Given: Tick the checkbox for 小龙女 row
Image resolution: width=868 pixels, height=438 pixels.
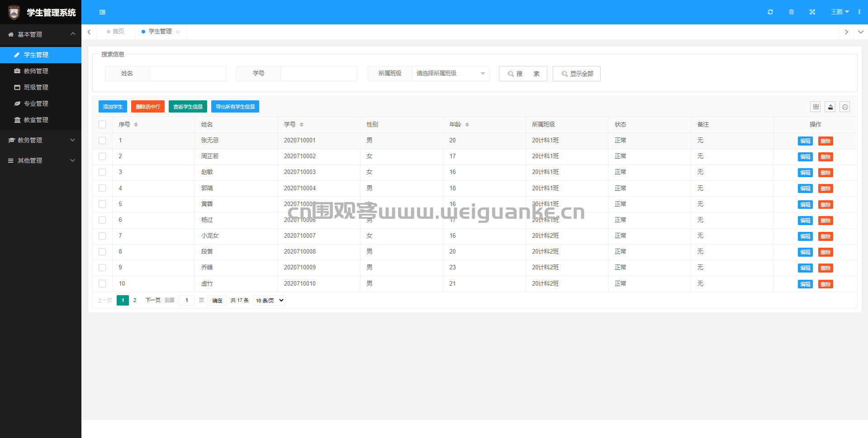Looking at the screenshot, I should pyautogui.click(x=102, y=236).
